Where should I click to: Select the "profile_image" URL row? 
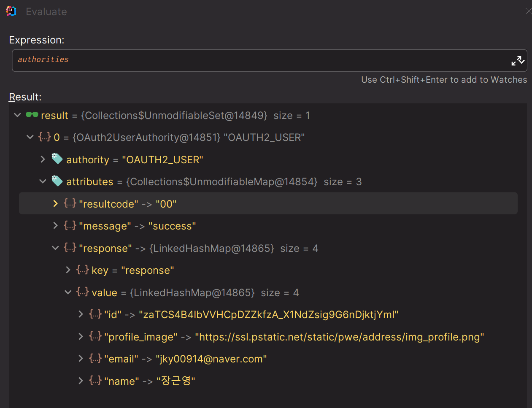[x=295, y=337]
